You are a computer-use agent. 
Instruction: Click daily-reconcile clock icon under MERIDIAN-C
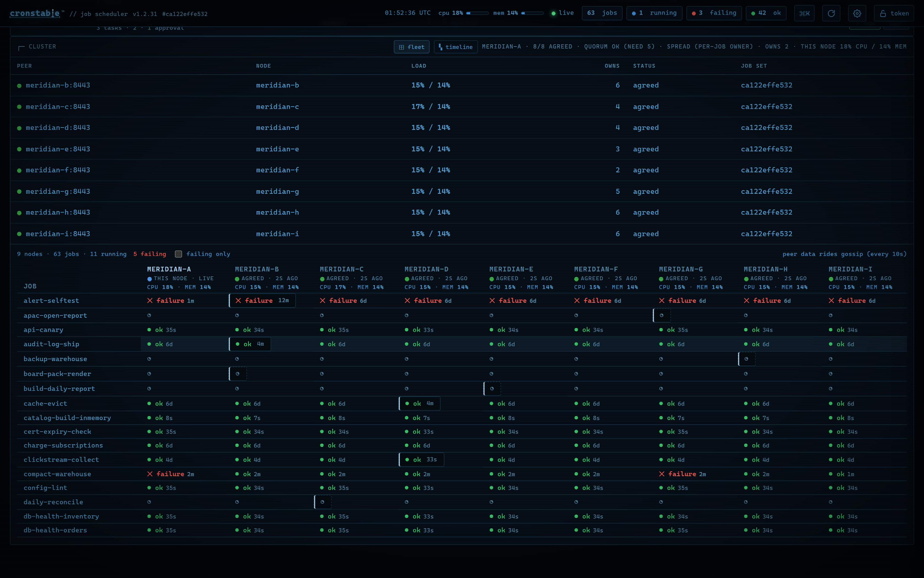click(323, 502)
